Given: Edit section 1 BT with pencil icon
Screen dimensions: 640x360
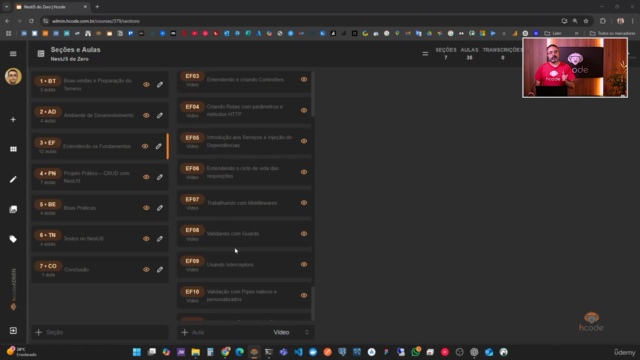Looking at the screenshot, I should 160,84.
